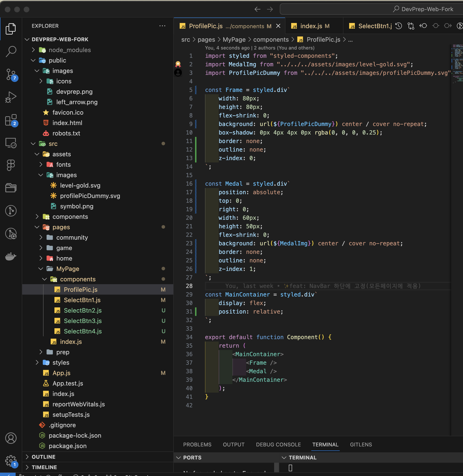This screenshot has height=476, width=463.
Task: Open Run and Debug view
Action: pyautogui.click(x=11, y=97)
